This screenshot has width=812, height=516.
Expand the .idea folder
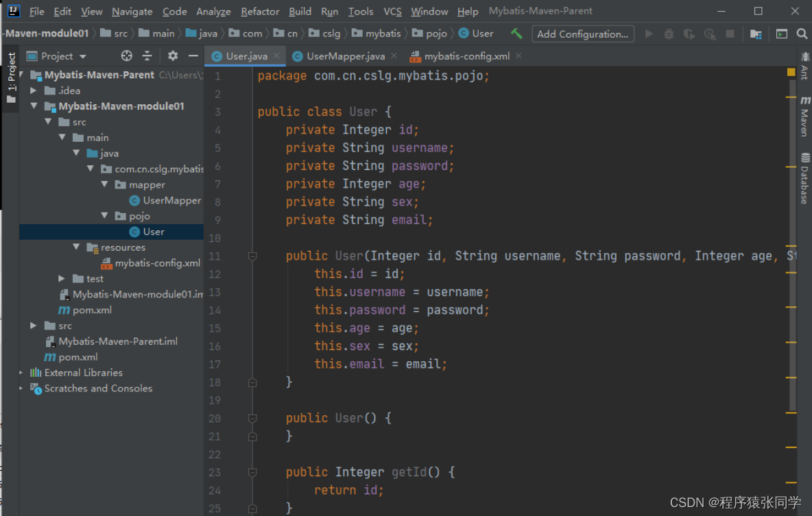(x=34, y=90)
